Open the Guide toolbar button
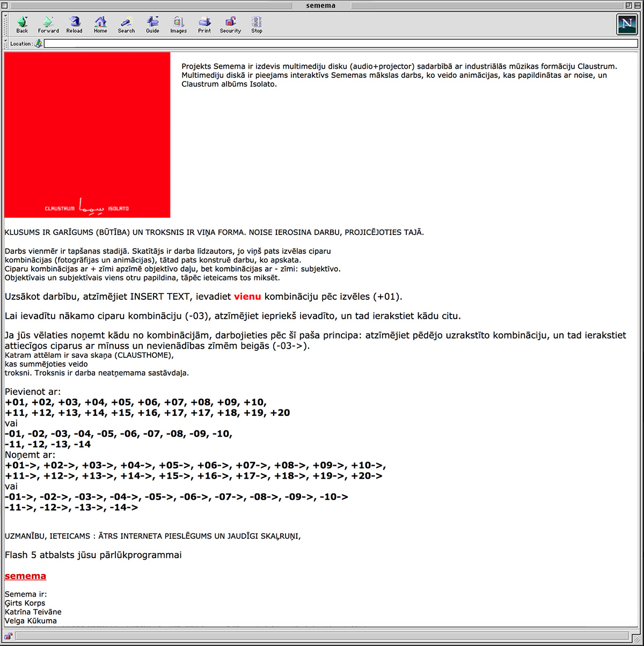The height and width of the screenshot is (646, 644). [152, 25]
